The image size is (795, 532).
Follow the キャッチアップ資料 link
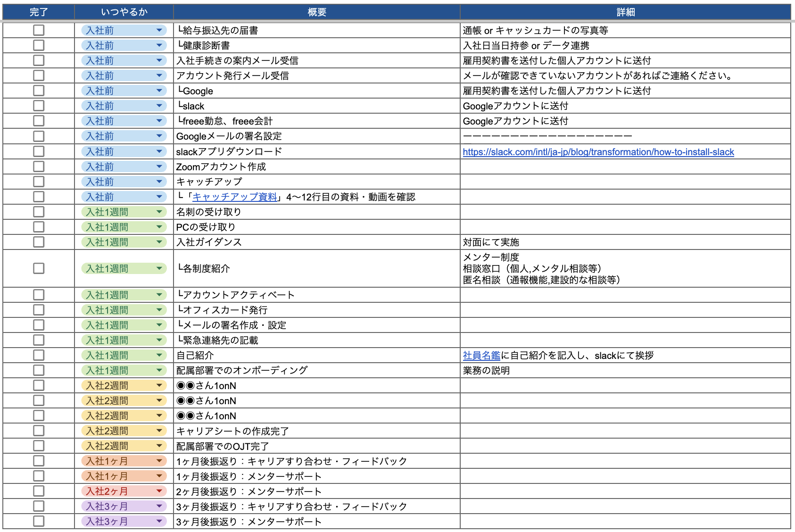click(235, 197)
